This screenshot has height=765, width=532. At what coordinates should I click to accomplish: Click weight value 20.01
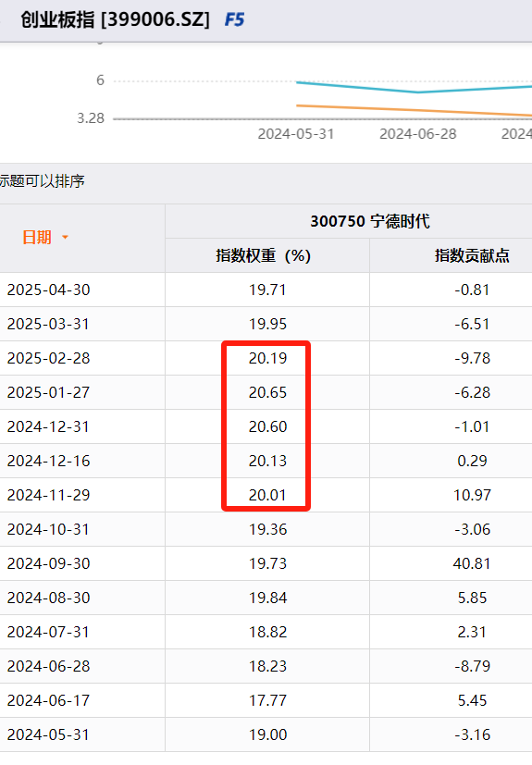coord(267,495)
